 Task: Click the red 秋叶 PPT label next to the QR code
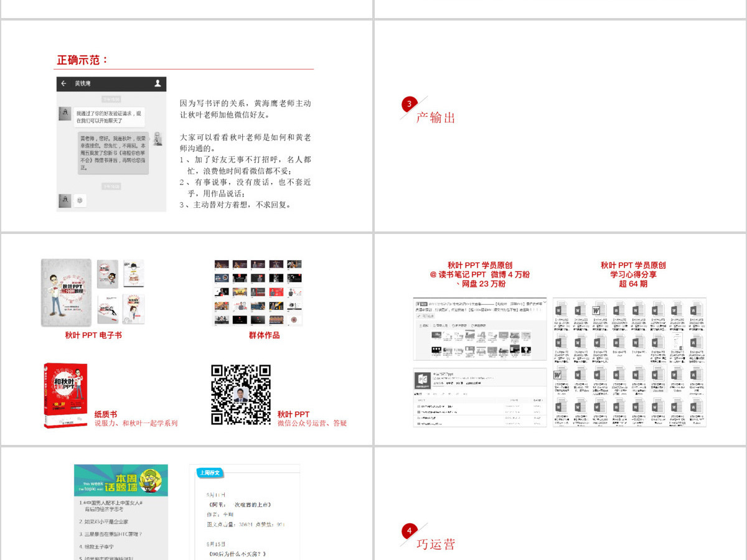click(293, 414)
